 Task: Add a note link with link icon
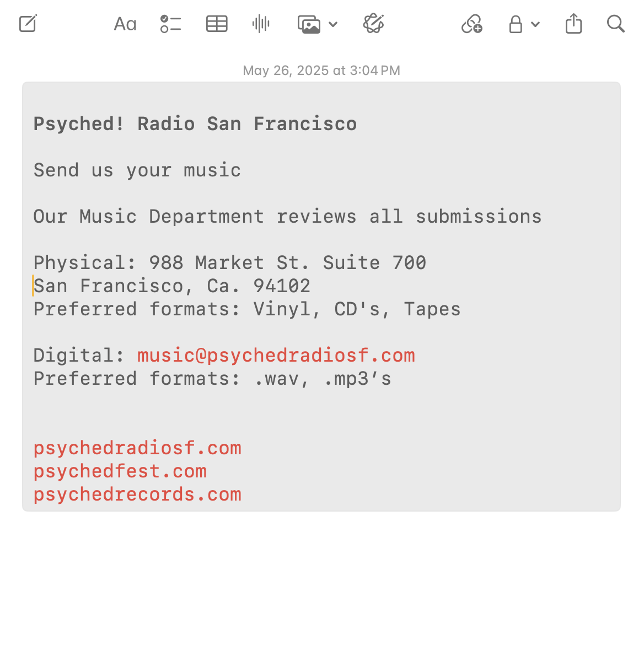[x=472, y=24]
